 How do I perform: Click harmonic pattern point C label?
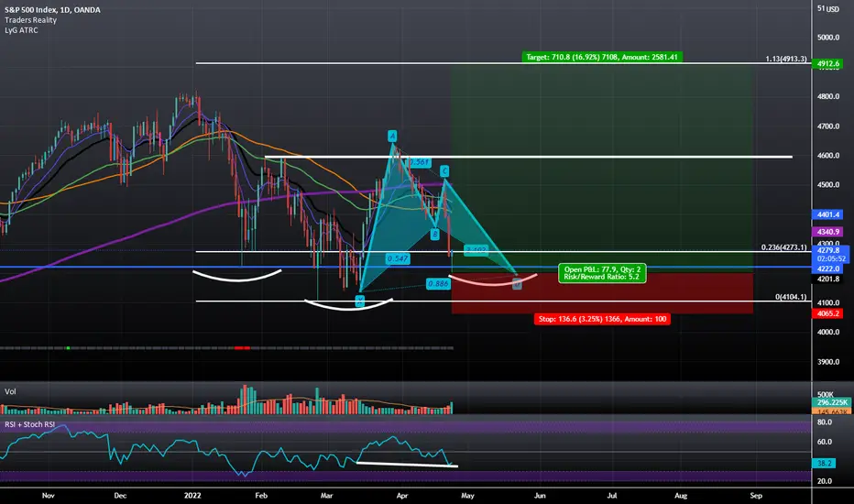pyautogui.click(x=444, y=171)
